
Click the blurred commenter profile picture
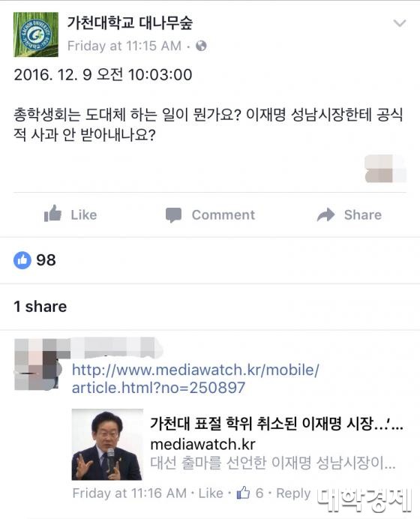coord(36,364)
